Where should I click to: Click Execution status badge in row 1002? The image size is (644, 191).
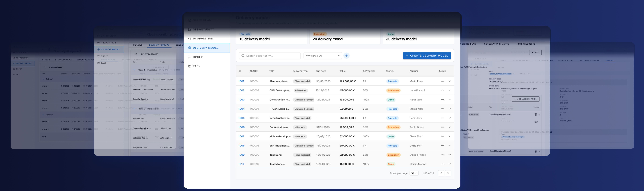tap(393, 90)
